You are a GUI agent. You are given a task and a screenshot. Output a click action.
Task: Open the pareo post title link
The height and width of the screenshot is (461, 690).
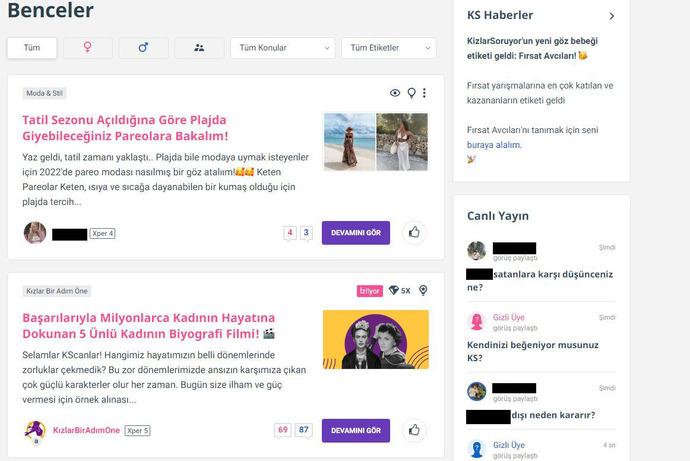click(x=125, y=128)
